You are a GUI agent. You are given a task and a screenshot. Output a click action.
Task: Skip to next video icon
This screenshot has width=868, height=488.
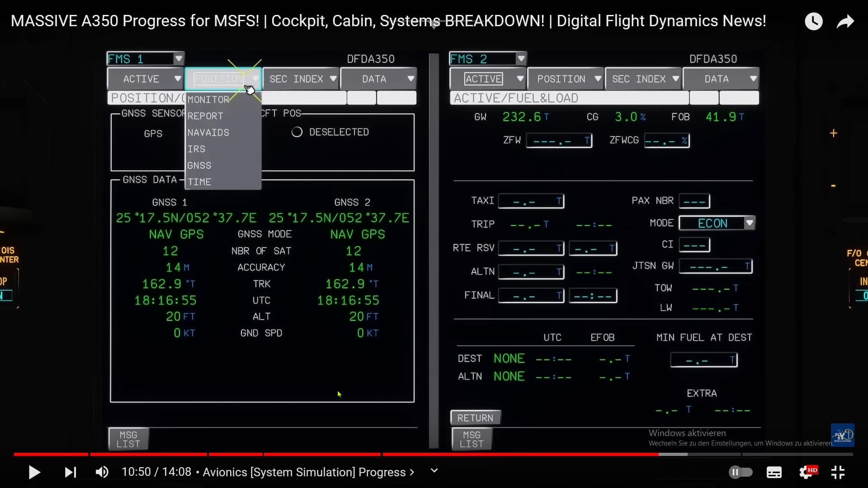[x=70, y=472]
